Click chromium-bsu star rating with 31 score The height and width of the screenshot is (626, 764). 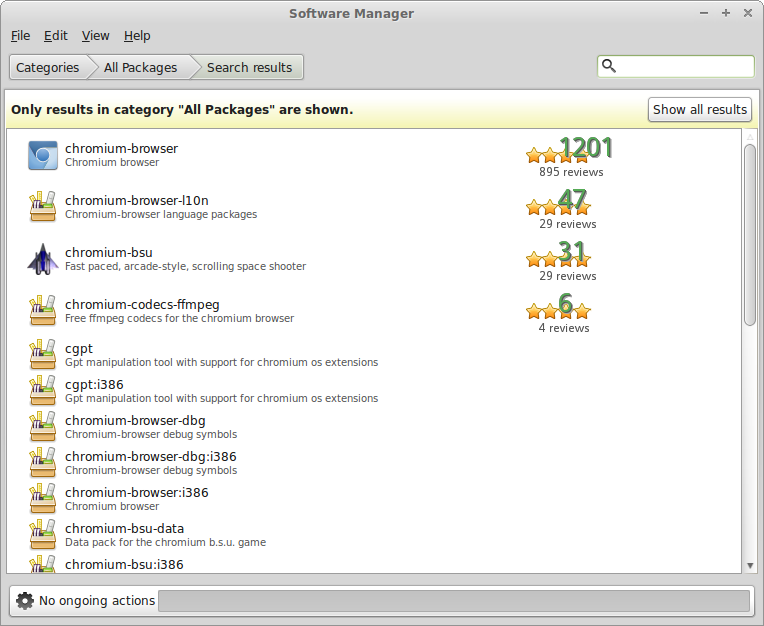click(558, 254)
